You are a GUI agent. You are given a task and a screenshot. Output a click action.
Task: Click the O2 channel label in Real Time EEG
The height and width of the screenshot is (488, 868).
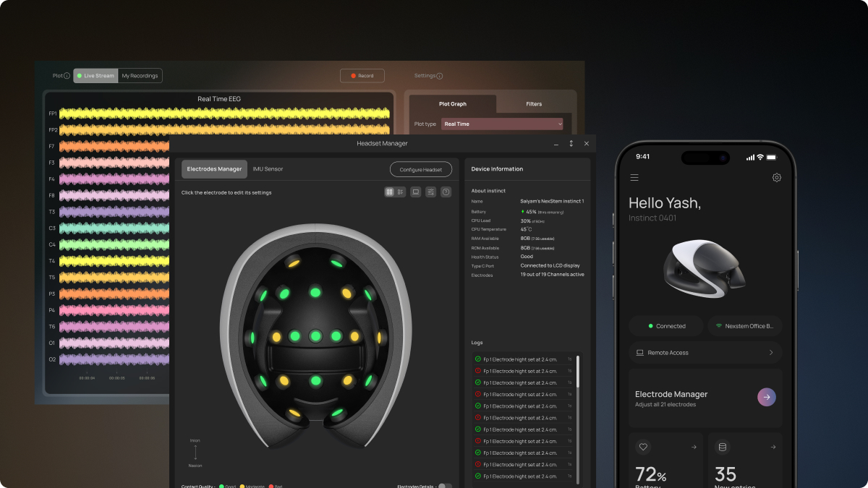point(52,359)
